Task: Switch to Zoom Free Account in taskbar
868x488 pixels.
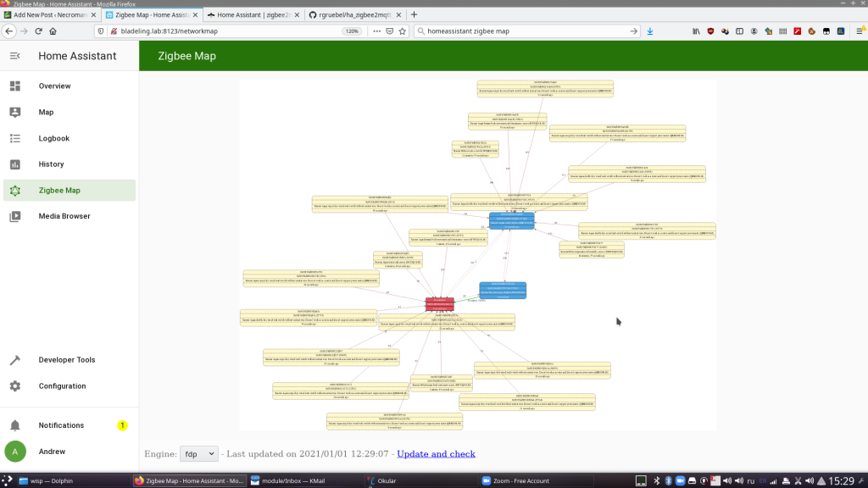Action: [x=535, y=481]
